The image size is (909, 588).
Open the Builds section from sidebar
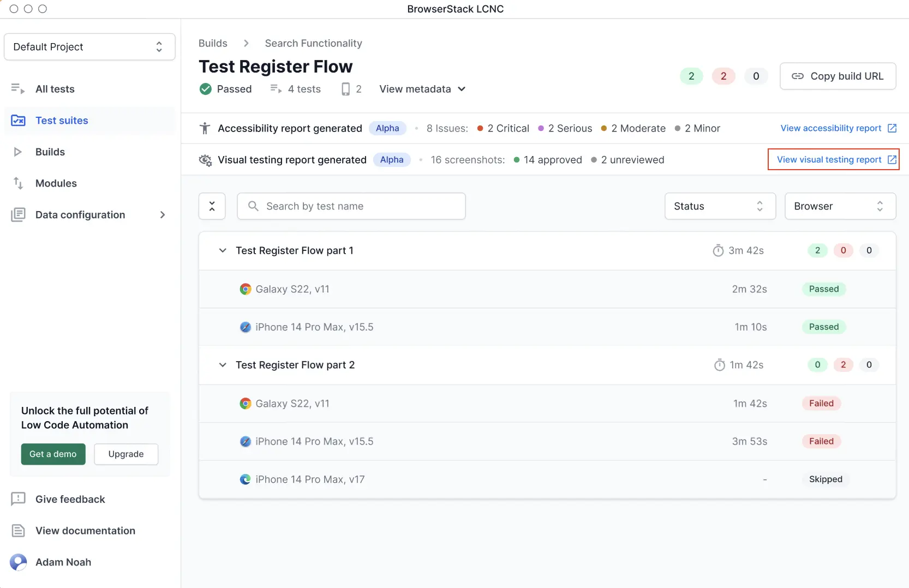[x=50, y=152]
